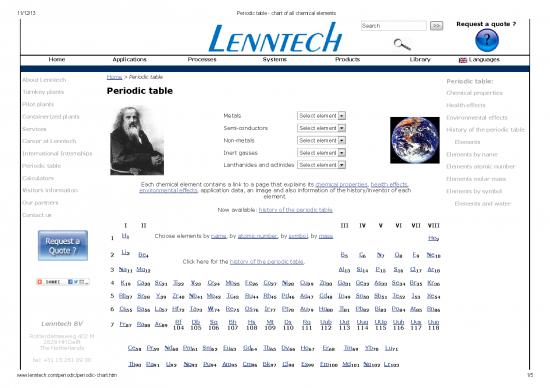Click the Earth globe image
The height and width of the screenshot is (388, 550).
point(415,140)
